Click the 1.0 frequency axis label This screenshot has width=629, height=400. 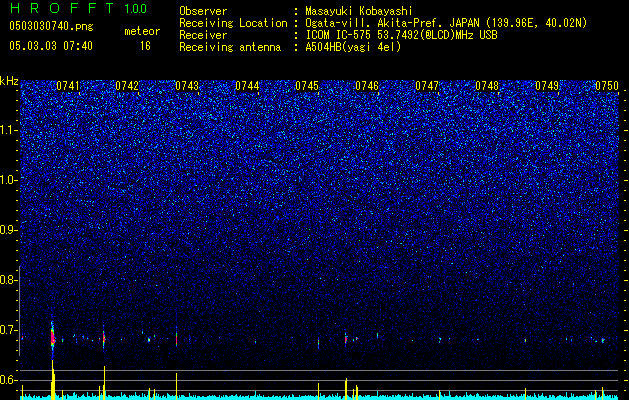[9, 180]
